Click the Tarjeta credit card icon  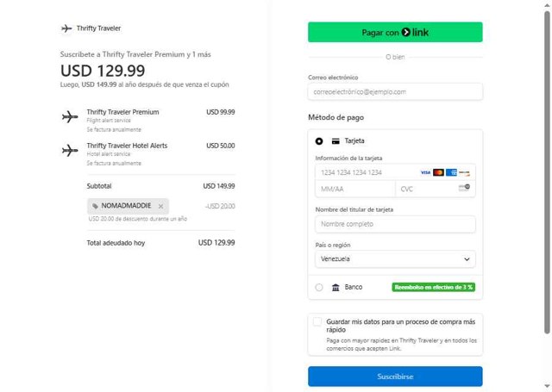(x=336, y=141)
